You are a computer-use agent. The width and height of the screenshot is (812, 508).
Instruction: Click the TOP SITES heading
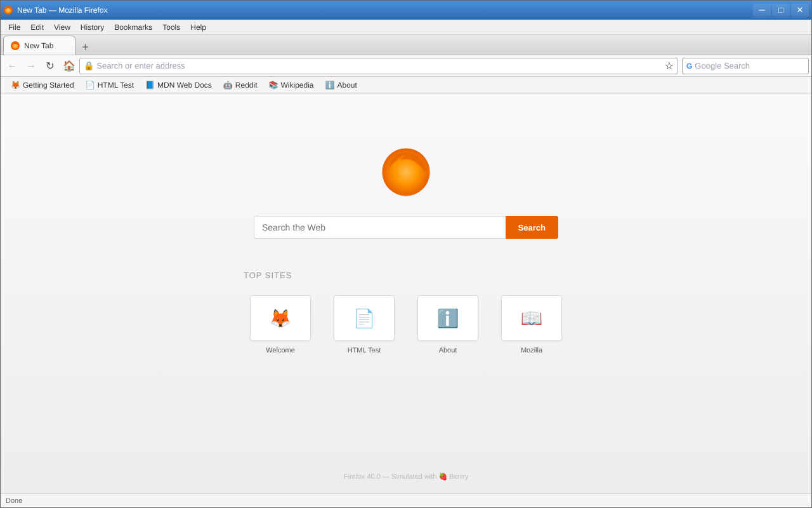pos(268,276)
